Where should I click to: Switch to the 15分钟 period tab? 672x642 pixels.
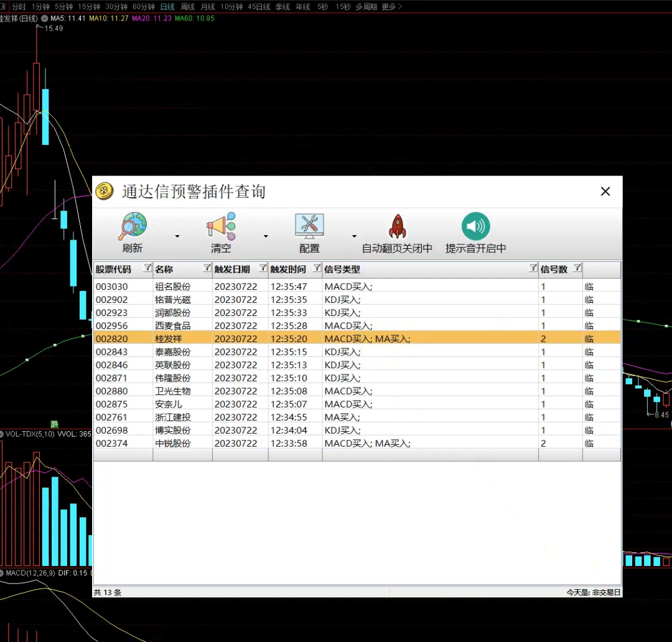click(x=89, y=6)
